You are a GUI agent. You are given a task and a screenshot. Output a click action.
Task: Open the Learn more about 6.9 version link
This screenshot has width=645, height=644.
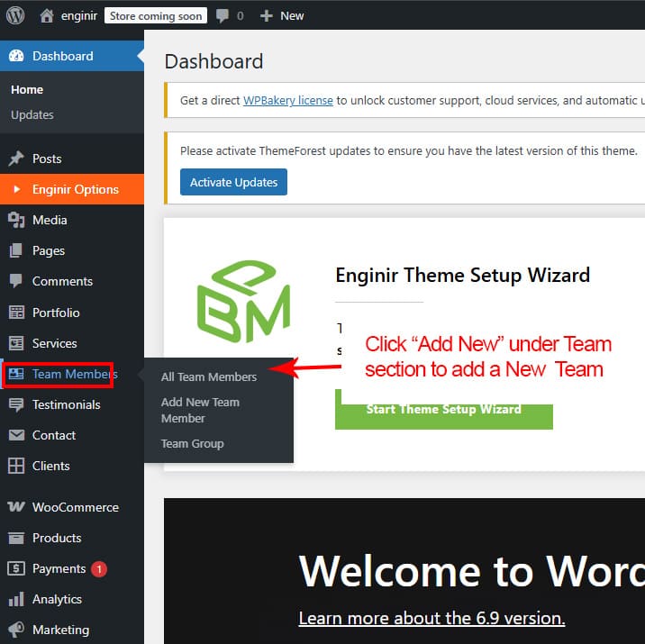432,618
